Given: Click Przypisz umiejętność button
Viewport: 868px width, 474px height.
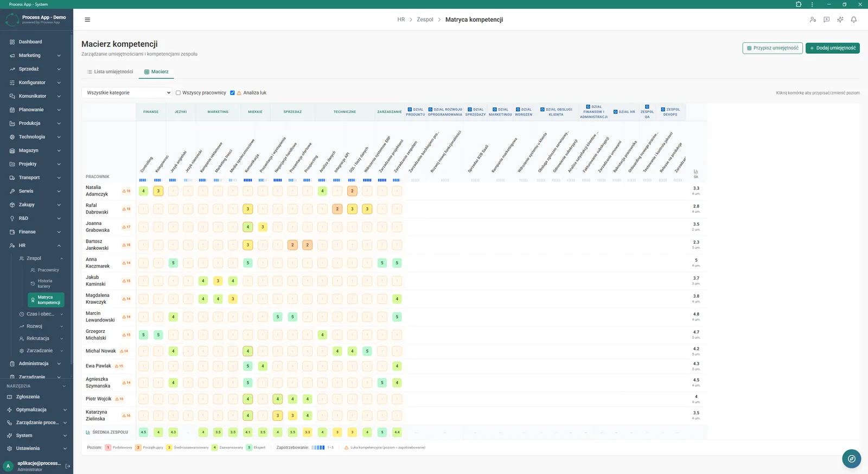Looking at the screenshot, I should (x=773, y=48).
